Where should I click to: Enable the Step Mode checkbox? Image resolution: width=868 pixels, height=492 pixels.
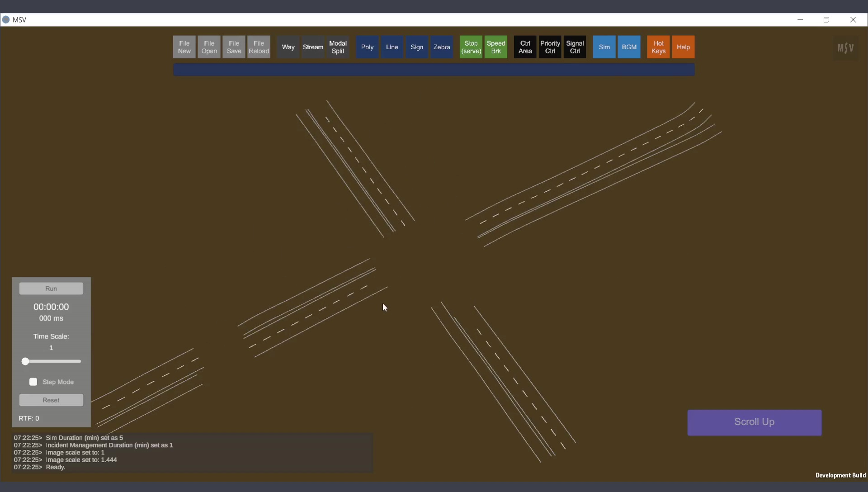33,382
